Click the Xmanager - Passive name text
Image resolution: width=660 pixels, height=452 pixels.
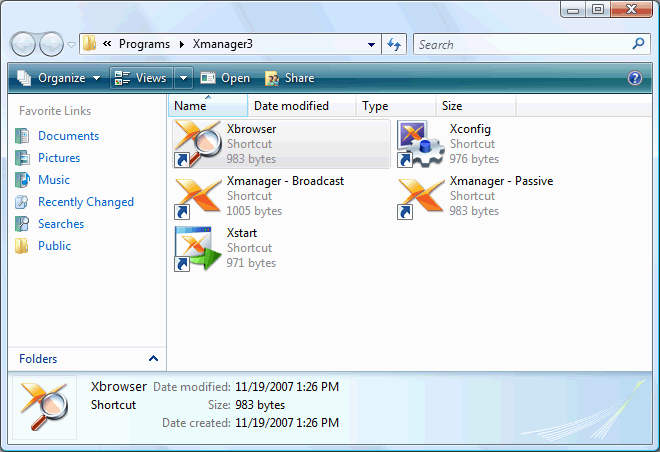(x=501, y=181)
